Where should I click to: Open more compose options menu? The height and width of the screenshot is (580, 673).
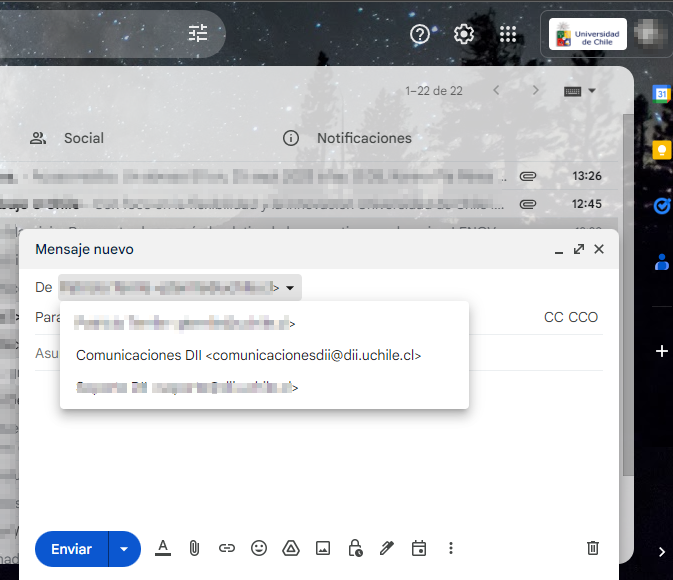pyautogui.click(x=451, y=548)
